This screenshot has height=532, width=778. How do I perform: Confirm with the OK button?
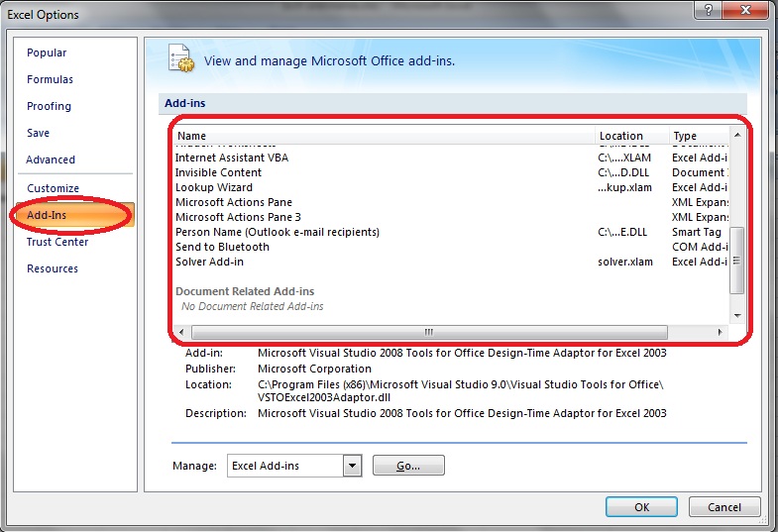pyautogui.click(x=641, y=506)
